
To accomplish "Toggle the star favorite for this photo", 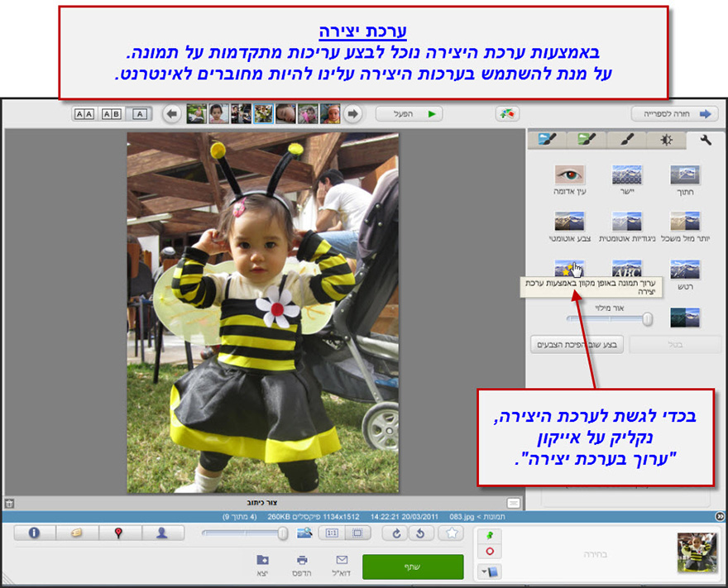I will [x=452, y=533].
